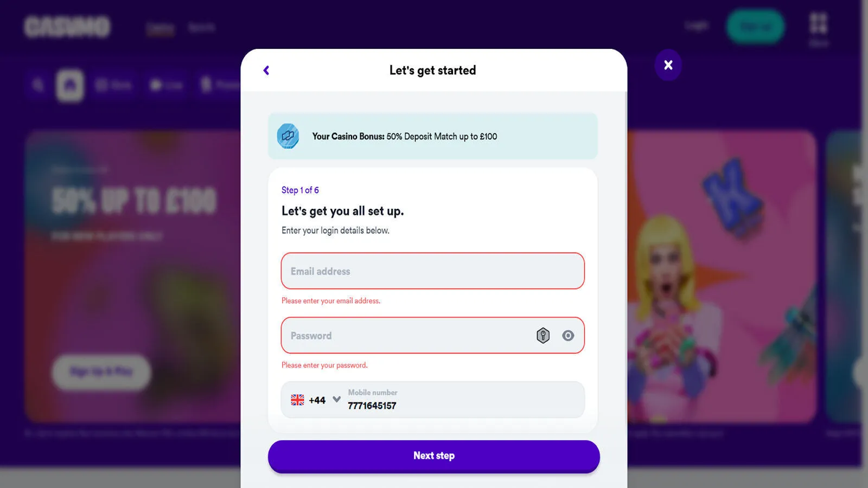Toggle password visibility with the eye icon
Screen dimensions: 868x488
click(x=568, y=336)
